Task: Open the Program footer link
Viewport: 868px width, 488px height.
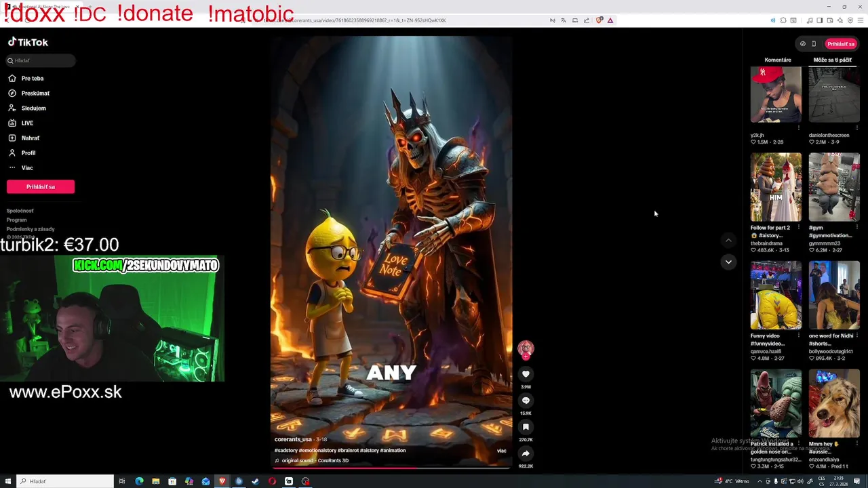Action: coord(16,220)
